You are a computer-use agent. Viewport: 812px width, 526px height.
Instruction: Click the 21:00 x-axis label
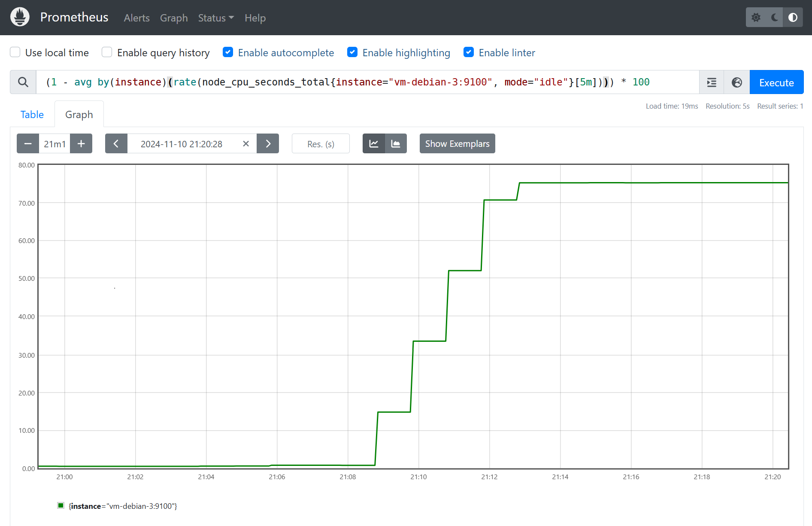tap(64, 477)
